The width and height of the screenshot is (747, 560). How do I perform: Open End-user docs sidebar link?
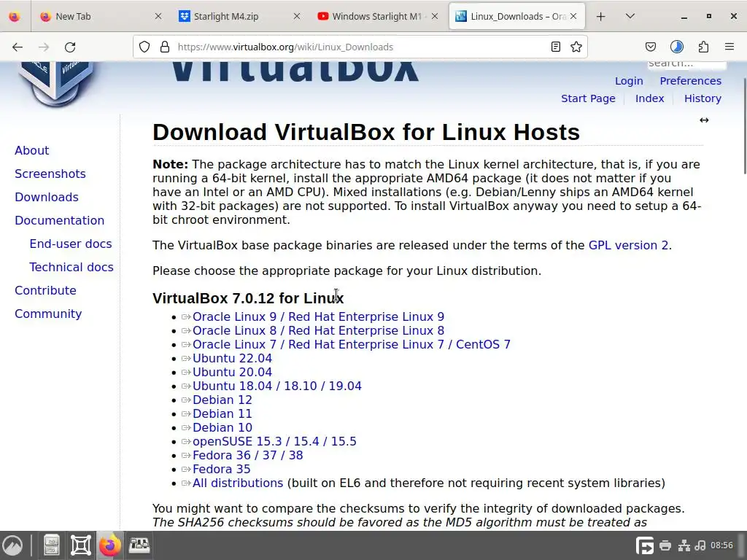(71, 244)
